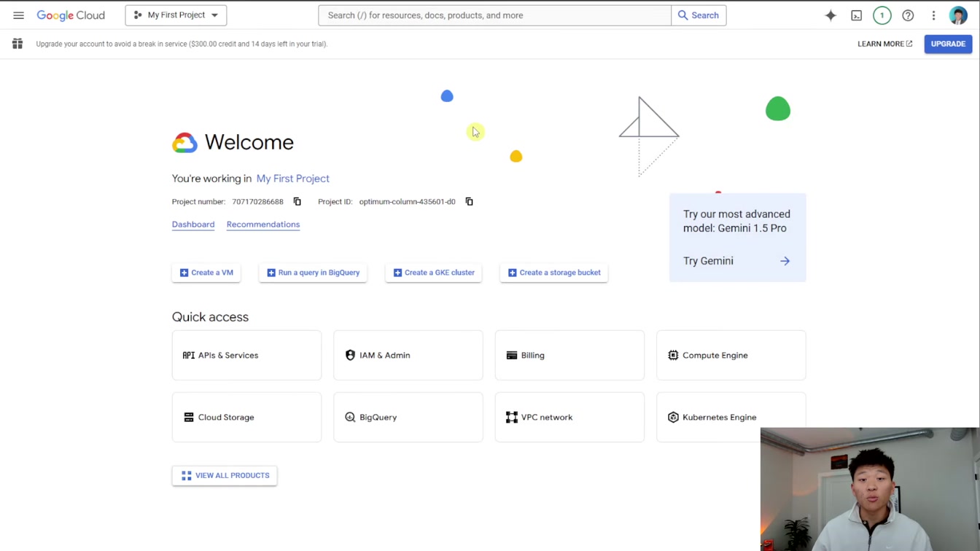Click Run a query in BigQuery

click(313, 273)
